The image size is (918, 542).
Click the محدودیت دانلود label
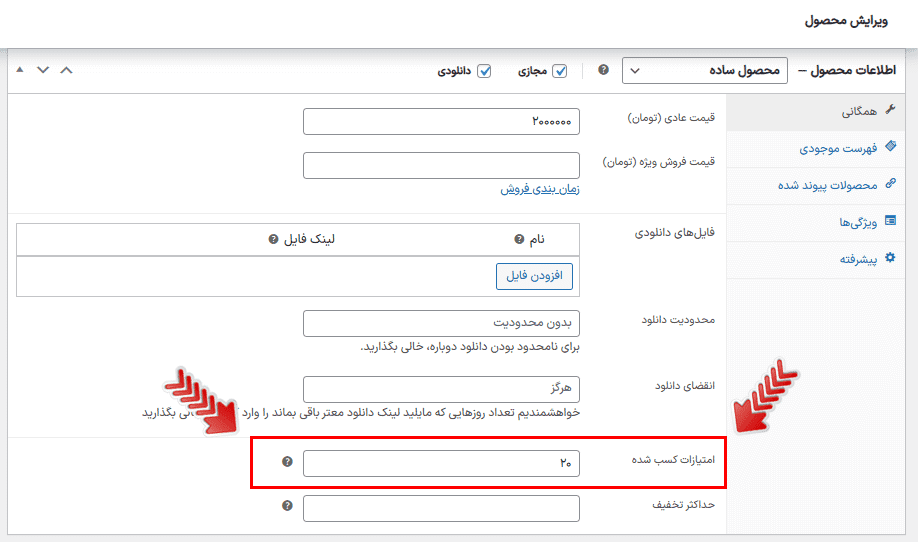(678, 320)
